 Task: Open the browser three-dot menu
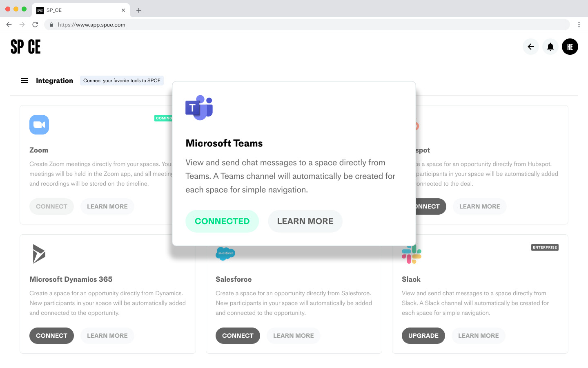tap(579, 25)
